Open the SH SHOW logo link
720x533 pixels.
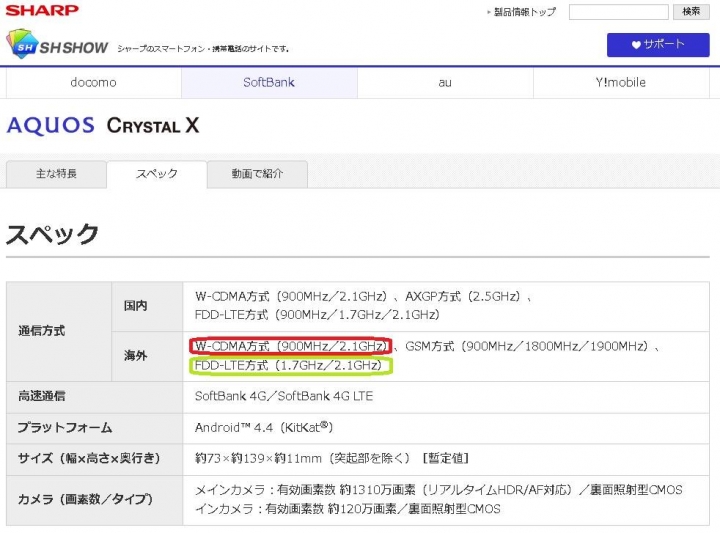click(57, 44)
